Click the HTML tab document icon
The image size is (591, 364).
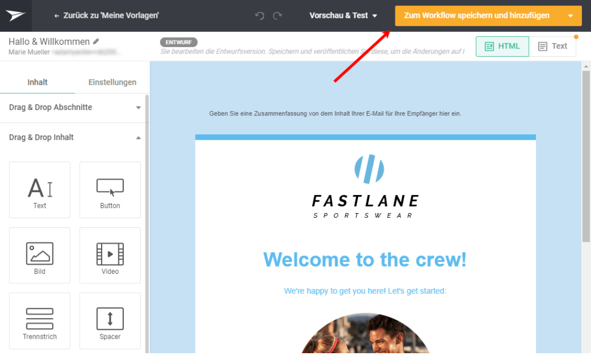click(489, 46)
